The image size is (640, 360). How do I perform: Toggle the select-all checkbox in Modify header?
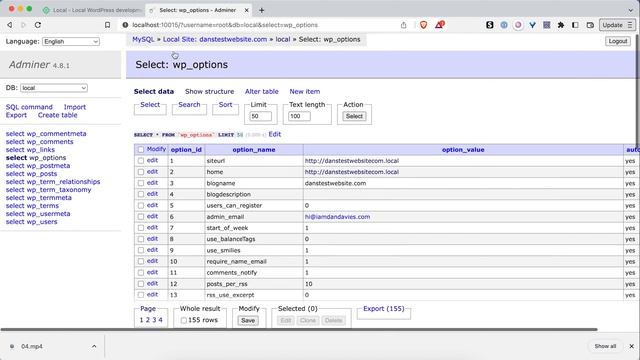click(141, 149)
